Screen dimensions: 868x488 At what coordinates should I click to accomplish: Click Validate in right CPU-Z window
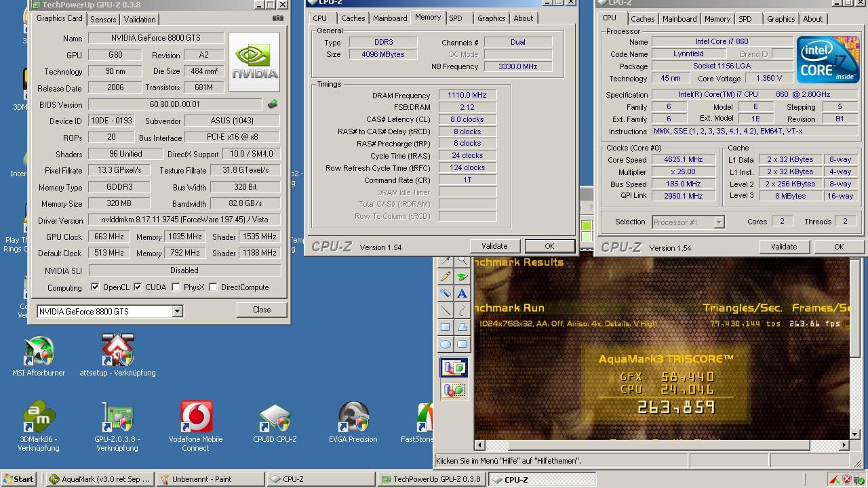(x=784, y=247)
